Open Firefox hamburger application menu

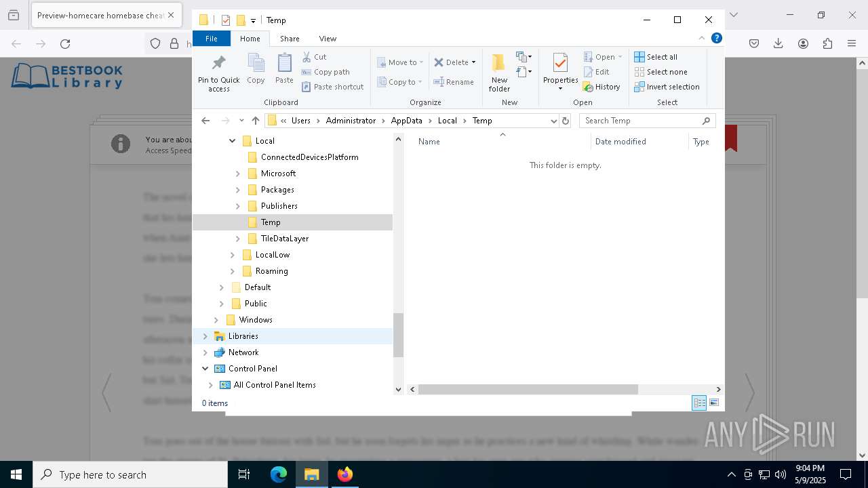coord(852,43)
